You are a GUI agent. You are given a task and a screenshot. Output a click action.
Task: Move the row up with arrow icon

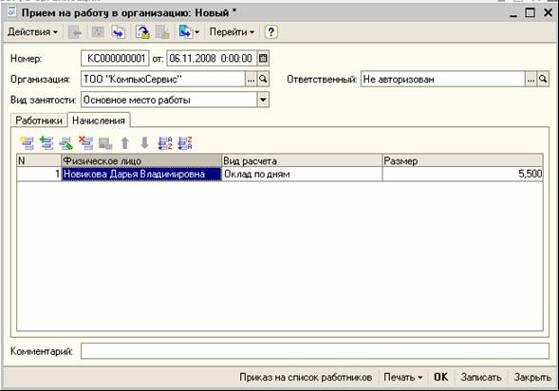point(125,143)
